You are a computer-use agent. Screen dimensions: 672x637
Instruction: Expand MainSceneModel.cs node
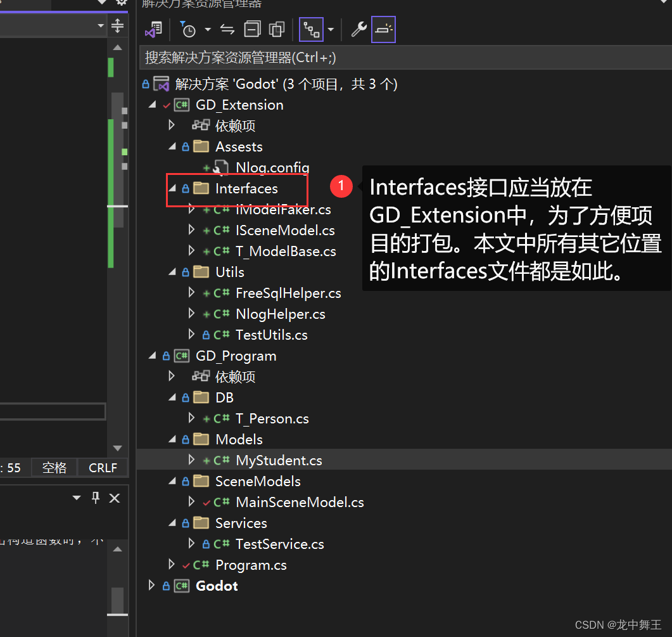pyautogui.click(x=191, y=501)
